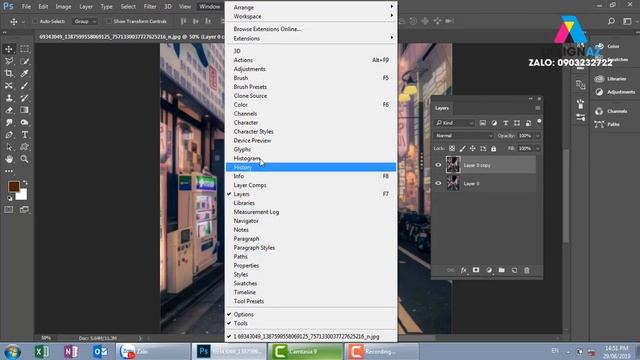Select the Layer 0 copy thumbnail
Image resolution: width=640 pixels, height=360 pixels.
coord(453,165)
